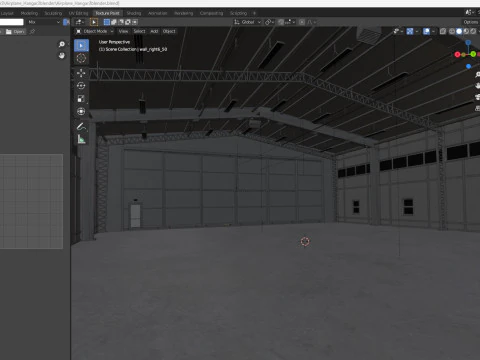Select the Annotate tool
Viewport: 480px width, 360px height.
(x=81, y=126)
